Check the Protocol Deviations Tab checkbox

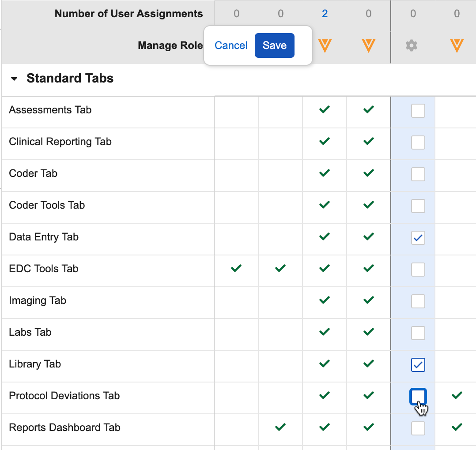click(418, 396)
